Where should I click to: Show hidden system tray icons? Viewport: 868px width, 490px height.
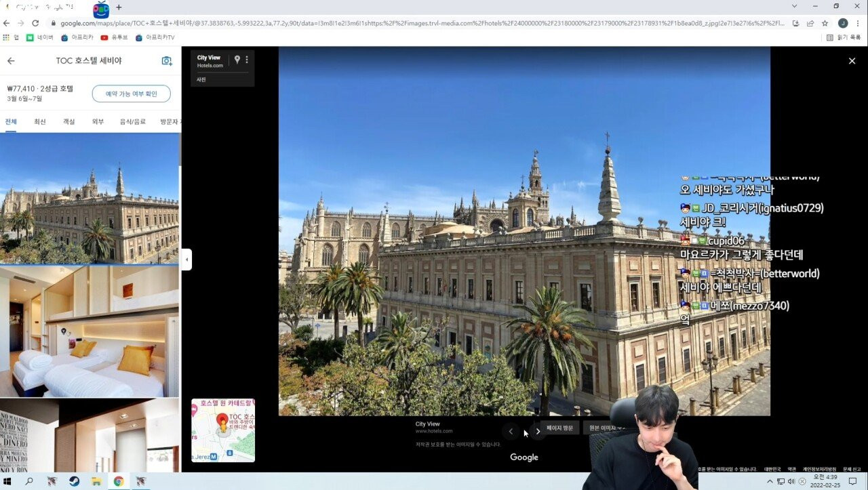770,481
